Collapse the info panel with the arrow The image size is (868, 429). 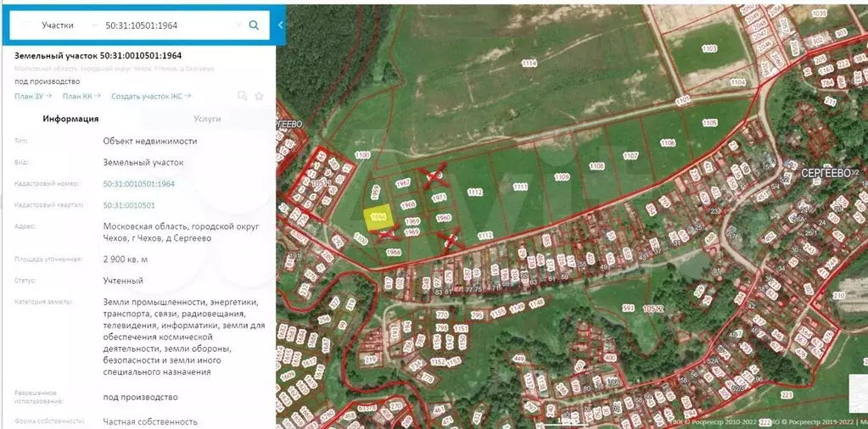280,25
